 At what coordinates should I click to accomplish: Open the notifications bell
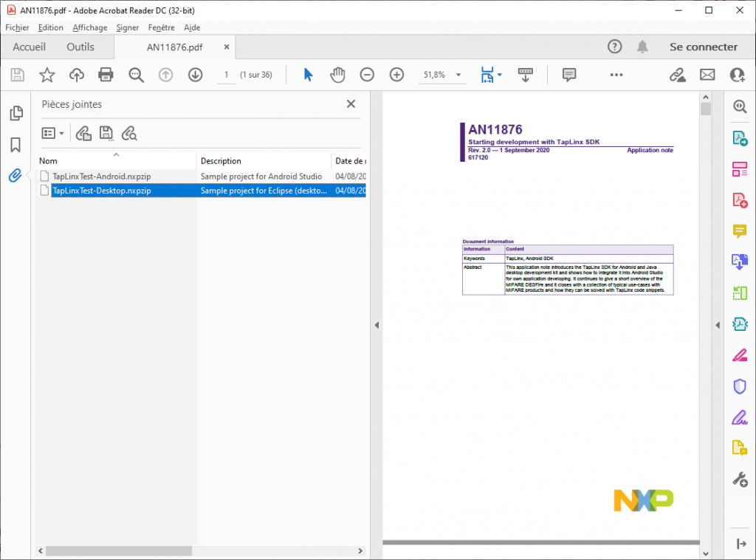click(x=642, y=47)
